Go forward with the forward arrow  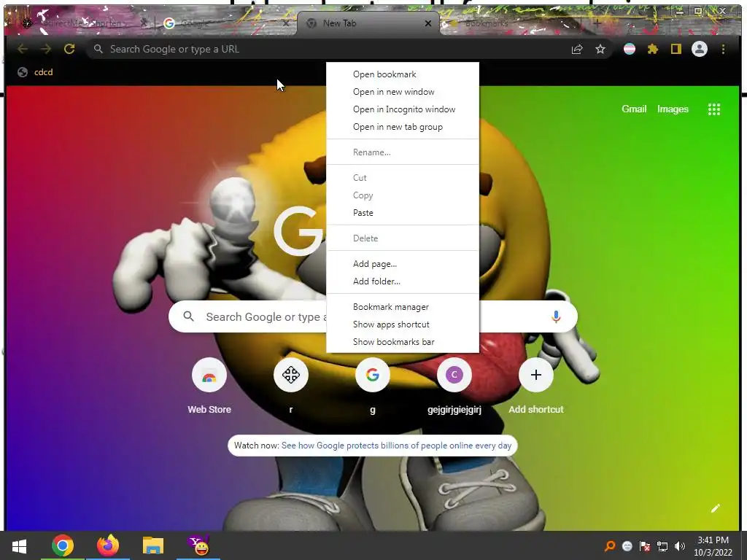tap(46, 49)
